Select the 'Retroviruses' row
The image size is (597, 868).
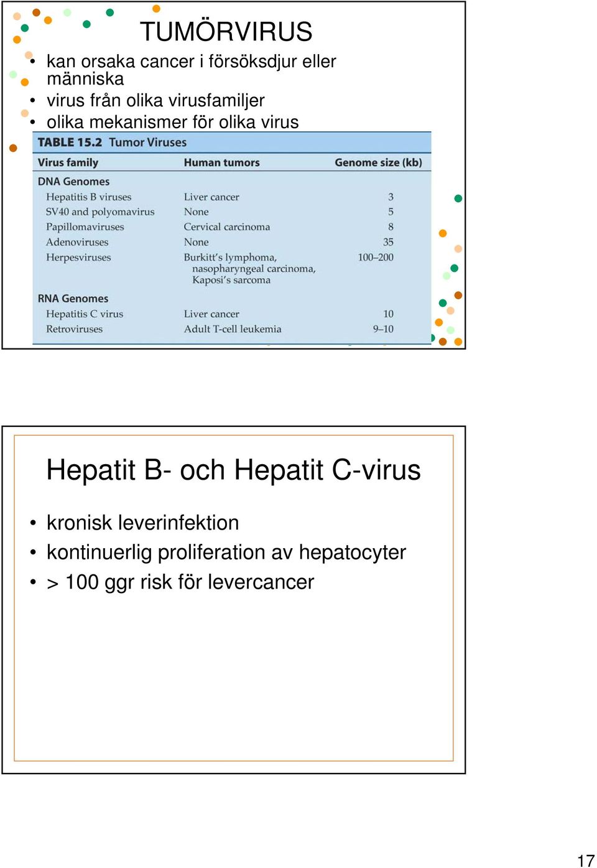click(220, 329)
